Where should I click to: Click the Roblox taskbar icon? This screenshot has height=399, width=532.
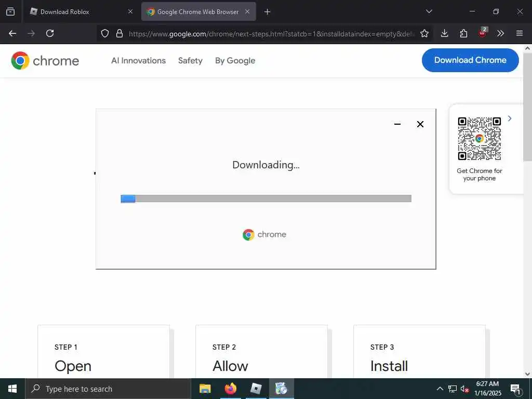[x=256, y=389]
